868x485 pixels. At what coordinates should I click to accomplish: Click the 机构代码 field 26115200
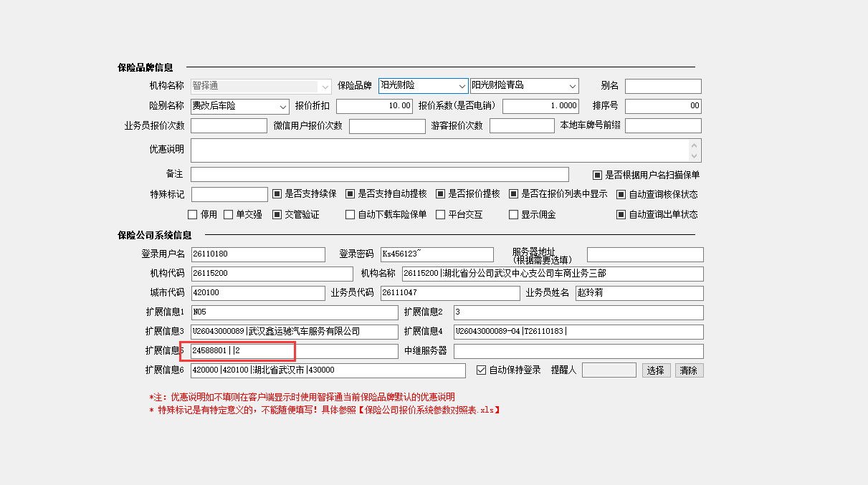272,274
